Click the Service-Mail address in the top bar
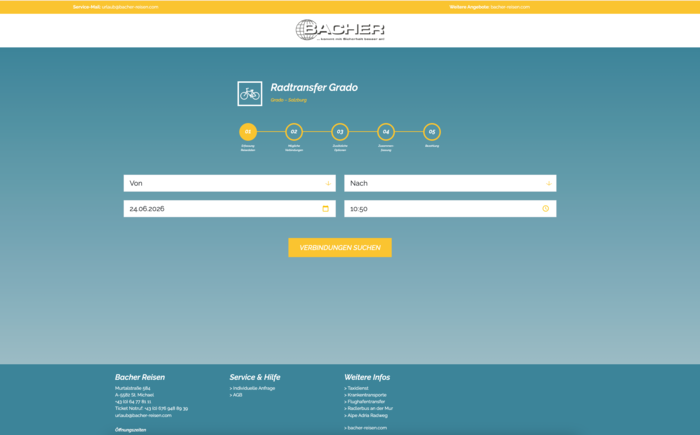700x435 pixels. (130, 7)
